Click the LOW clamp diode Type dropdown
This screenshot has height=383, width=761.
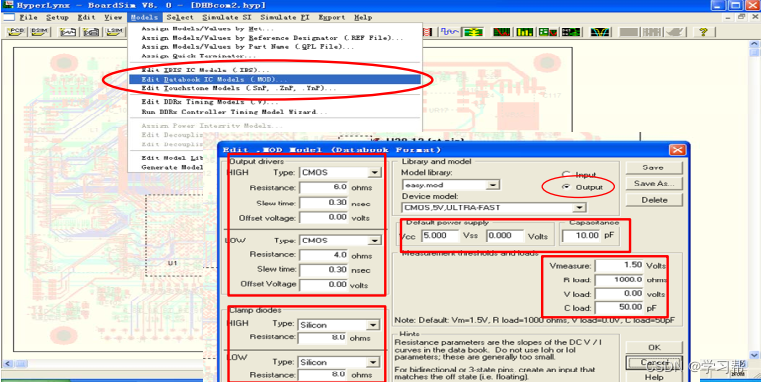tap(338, 362)
